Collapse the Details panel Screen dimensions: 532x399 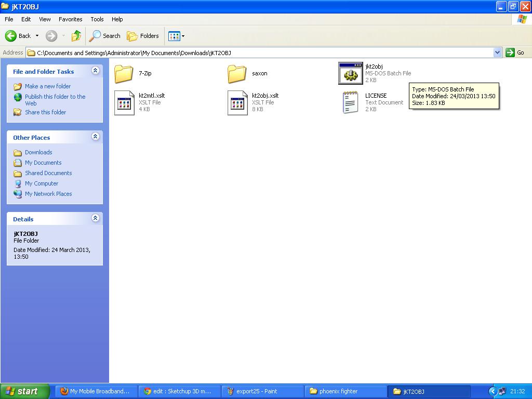(x=96, y=218)
